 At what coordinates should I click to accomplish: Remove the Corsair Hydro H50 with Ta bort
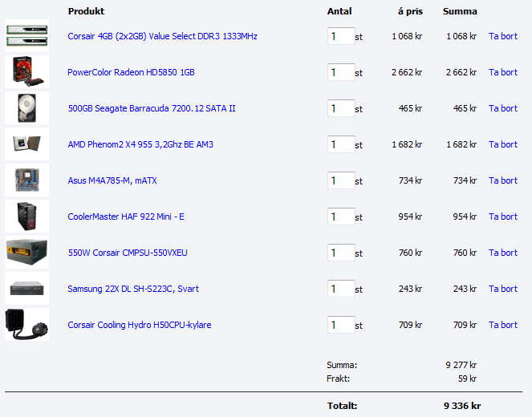tap(503, 325)
